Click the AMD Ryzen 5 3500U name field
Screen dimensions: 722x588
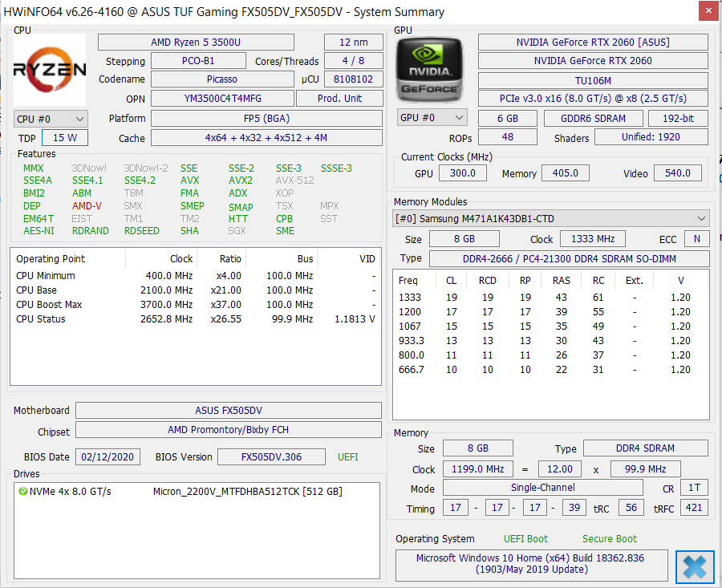click(x=196, y=43)
